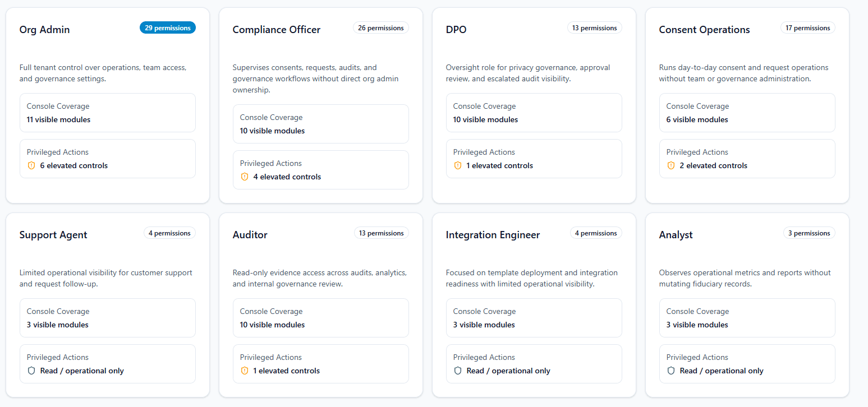Click the DPO card's elevated controls shield icon
Screen dimensions: 868x407
coord(458,165)
